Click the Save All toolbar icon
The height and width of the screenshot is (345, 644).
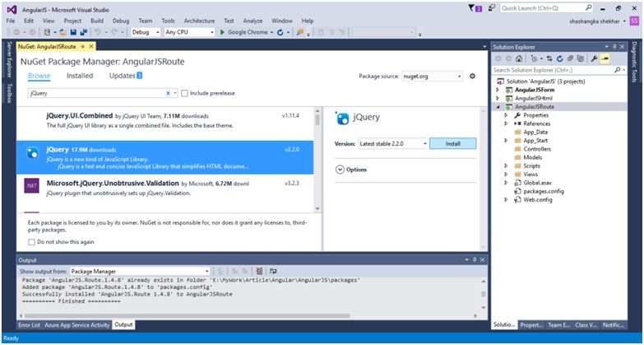click(x=84, y=32)
